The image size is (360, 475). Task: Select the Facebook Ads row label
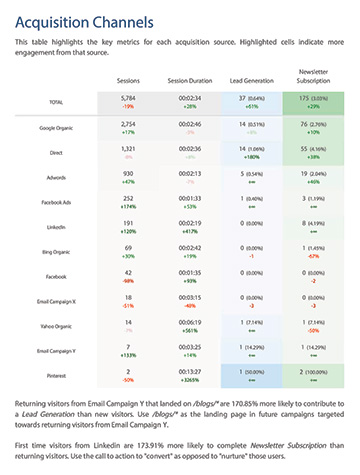tap(56, 202)
